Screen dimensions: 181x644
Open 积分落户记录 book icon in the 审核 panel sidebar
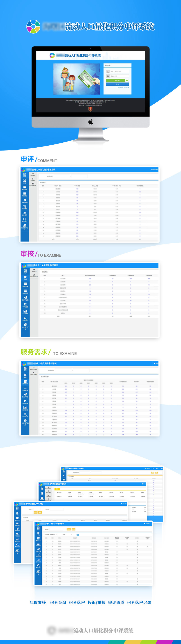tap(25, 325)
